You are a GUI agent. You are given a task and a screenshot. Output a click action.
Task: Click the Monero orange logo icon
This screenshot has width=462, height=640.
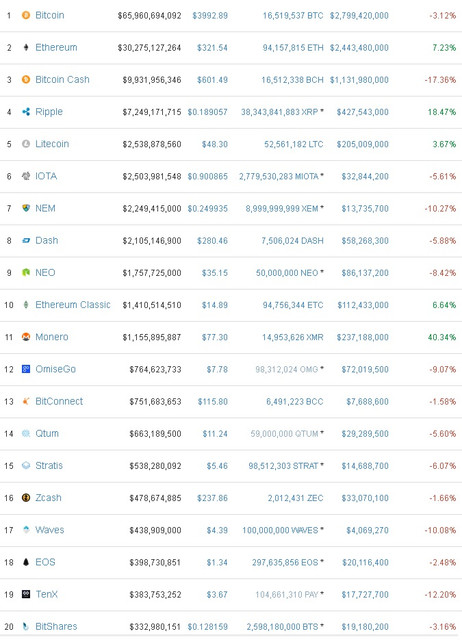click(x=26, y=337)
